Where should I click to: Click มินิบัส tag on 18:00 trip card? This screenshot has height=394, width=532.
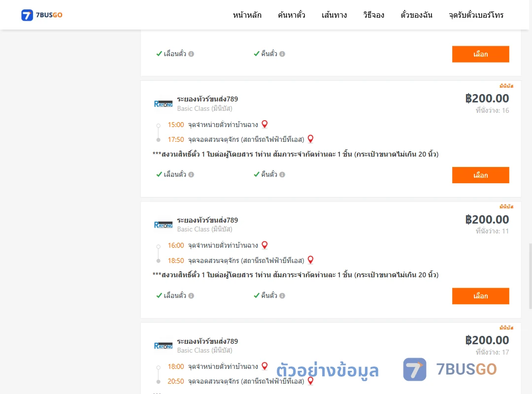(x=506, y=328)
